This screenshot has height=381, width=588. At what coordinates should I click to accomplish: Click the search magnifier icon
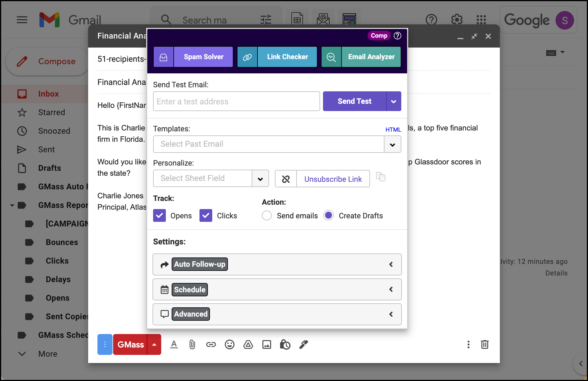tap(166, 20)
